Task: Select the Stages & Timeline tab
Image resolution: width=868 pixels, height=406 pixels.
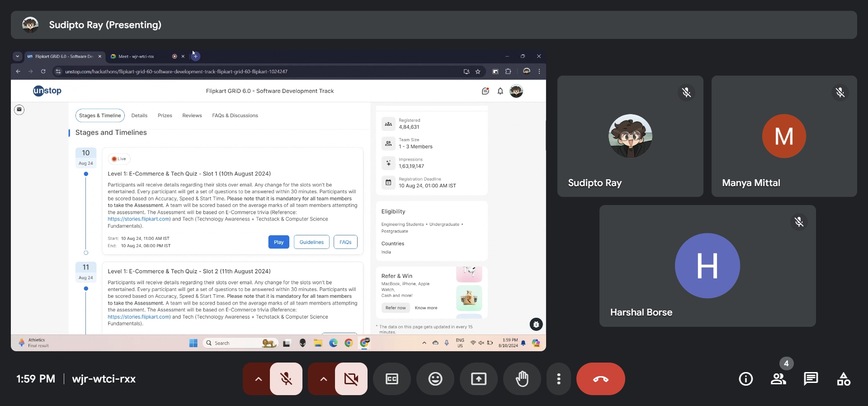Action: tap(100, 115)
